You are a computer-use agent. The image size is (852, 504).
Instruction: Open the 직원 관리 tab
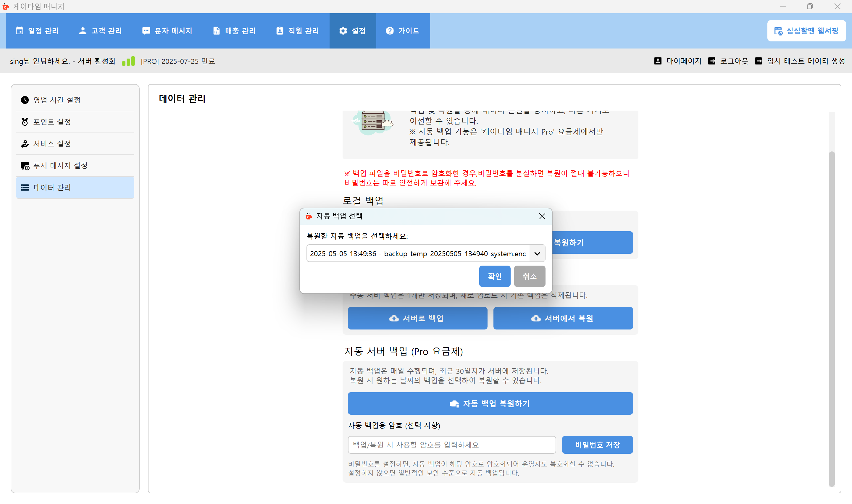[x=298, y=31]
